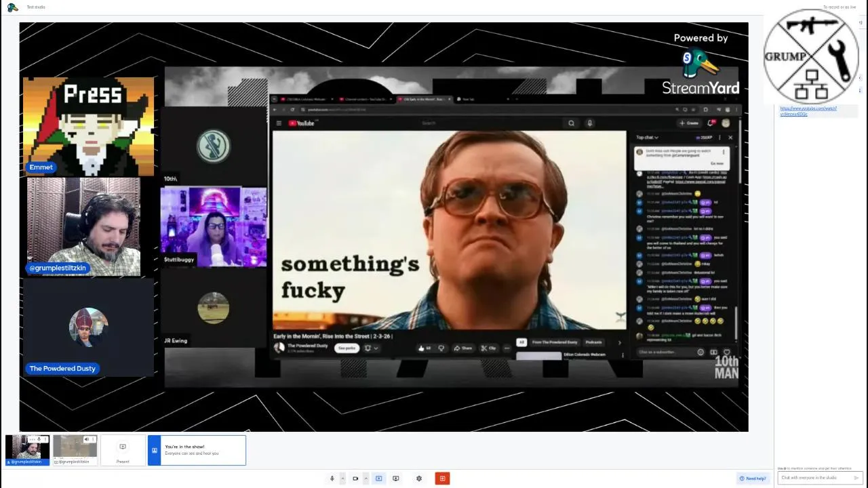Open studio settings gear
This screenshot has width=868, height=488.
click(419, 479)
